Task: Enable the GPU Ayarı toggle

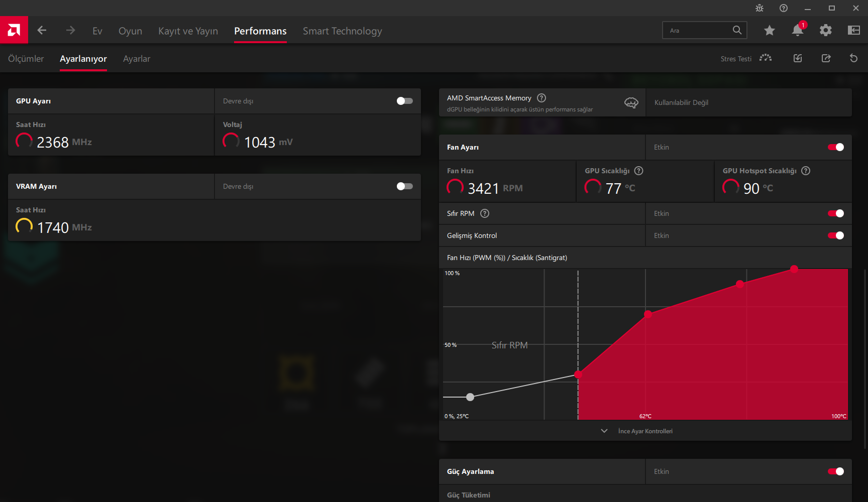Action: 404,101
